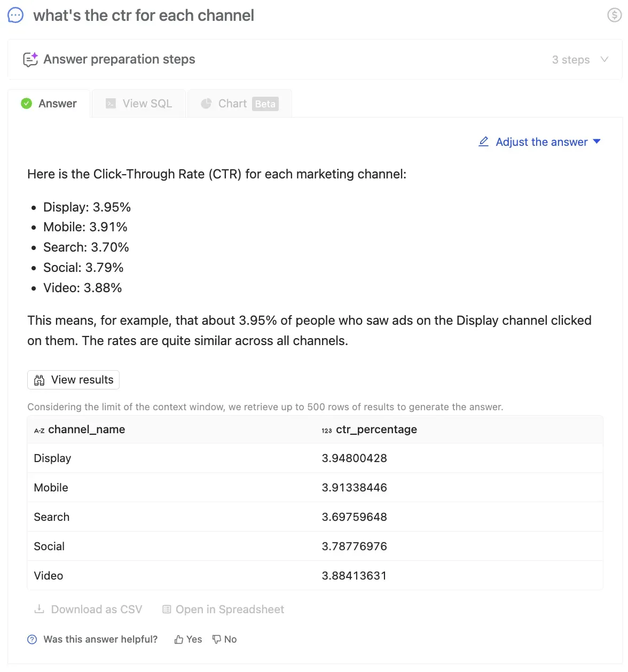Image resolution: width=628 pixels, height=672 pixels.
Task: Click the chat bubble icon beside the question
Action: pos(15,15)
